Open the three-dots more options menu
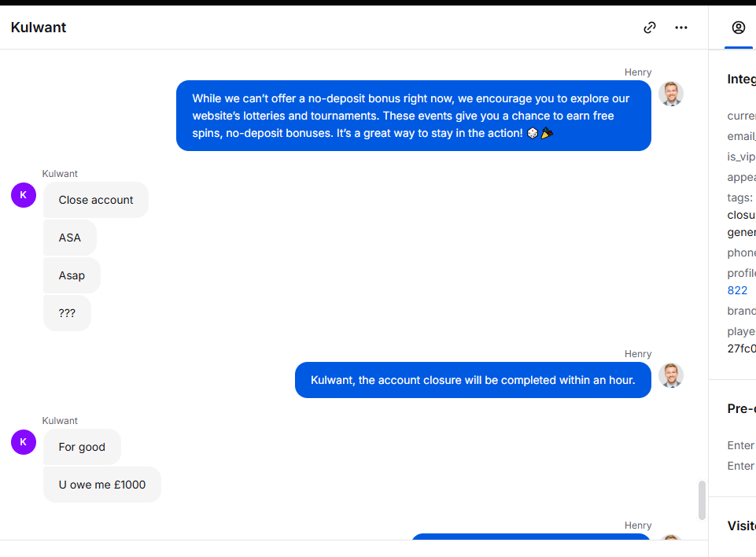756x557 pixels. (x=680, y=28)
